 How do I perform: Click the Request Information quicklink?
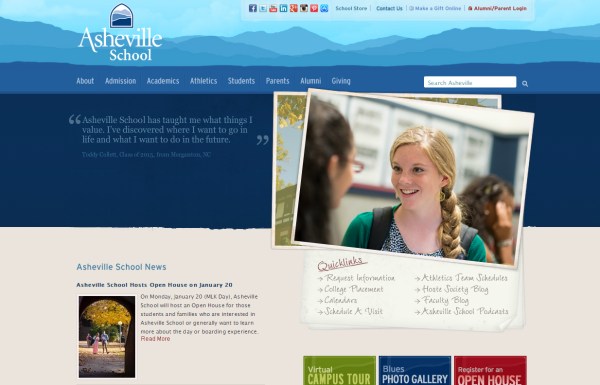pyautogui.click(x=360, y=278)
